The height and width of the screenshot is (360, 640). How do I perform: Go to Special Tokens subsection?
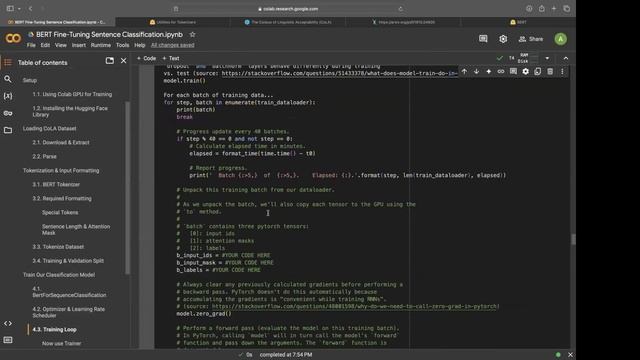[60, 213]
